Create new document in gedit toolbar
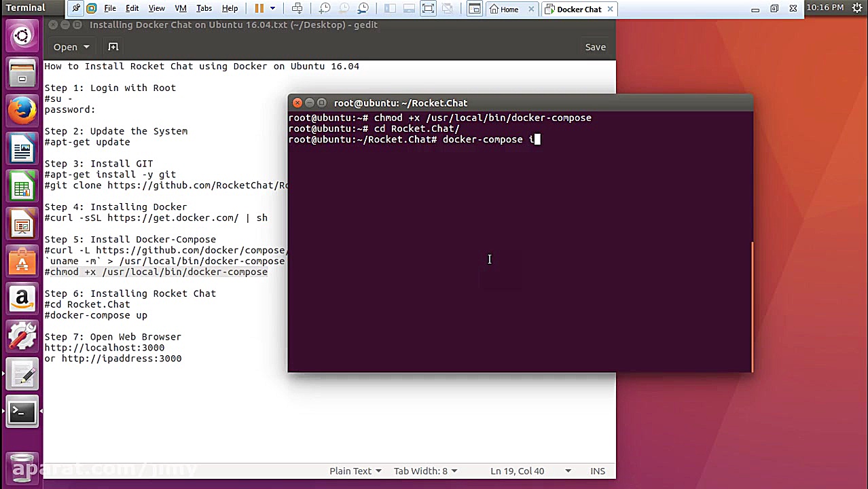This screenshot has height=489, width=868. (x=113, y=47)
